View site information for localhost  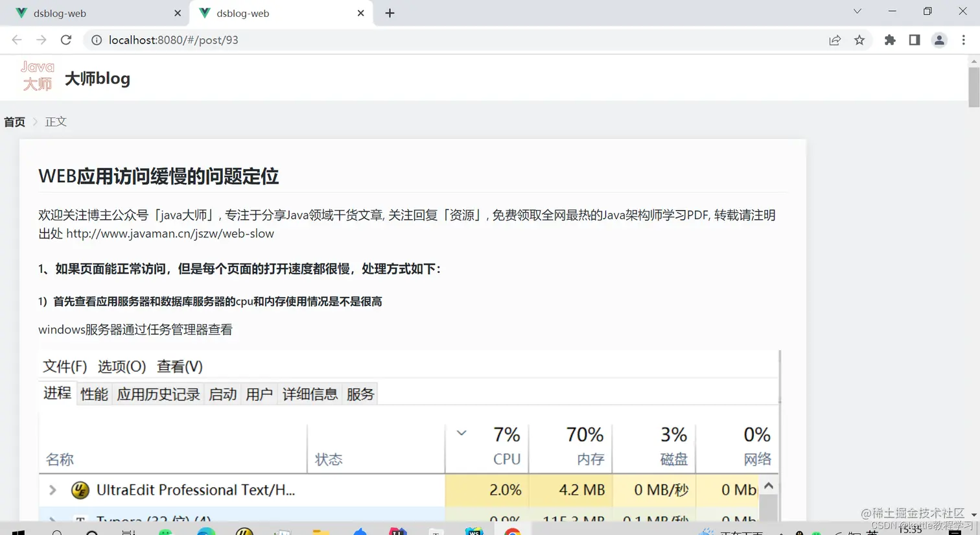[97, 40]
